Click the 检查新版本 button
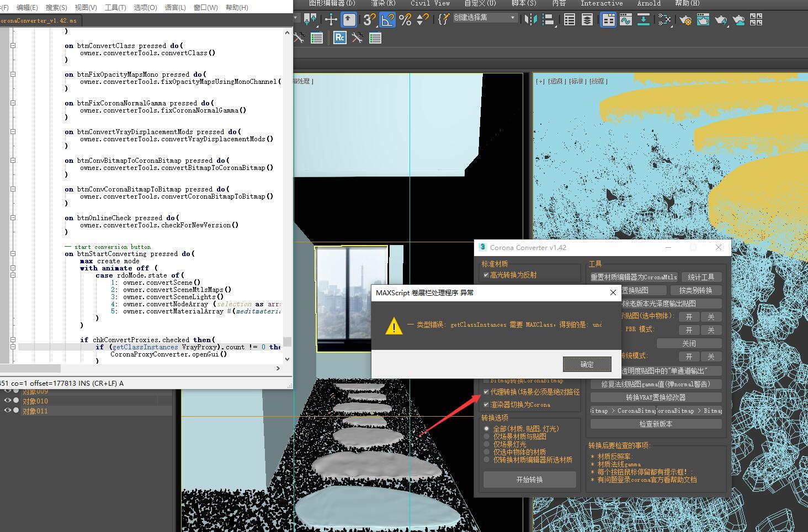The image size is (808, 532). [656, 424]
